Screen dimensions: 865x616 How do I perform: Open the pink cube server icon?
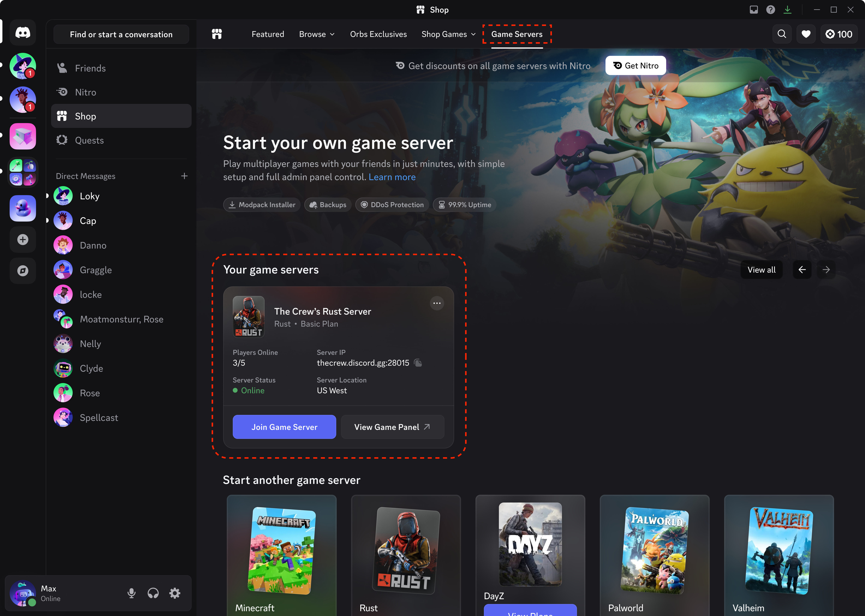(x=23, y=136)
